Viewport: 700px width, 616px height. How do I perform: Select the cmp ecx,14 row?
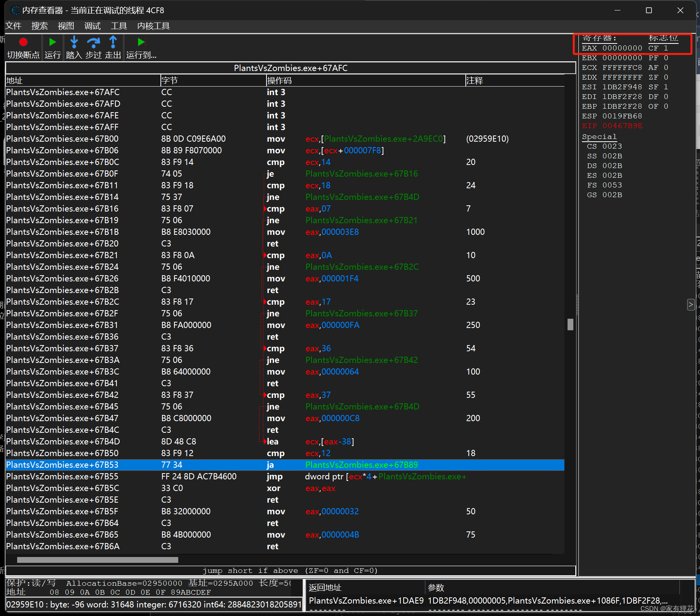pos(285,162)
